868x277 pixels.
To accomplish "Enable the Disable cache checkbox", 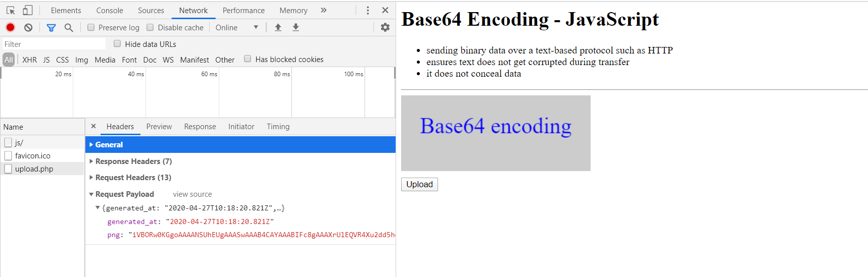I will coord(150,27).
